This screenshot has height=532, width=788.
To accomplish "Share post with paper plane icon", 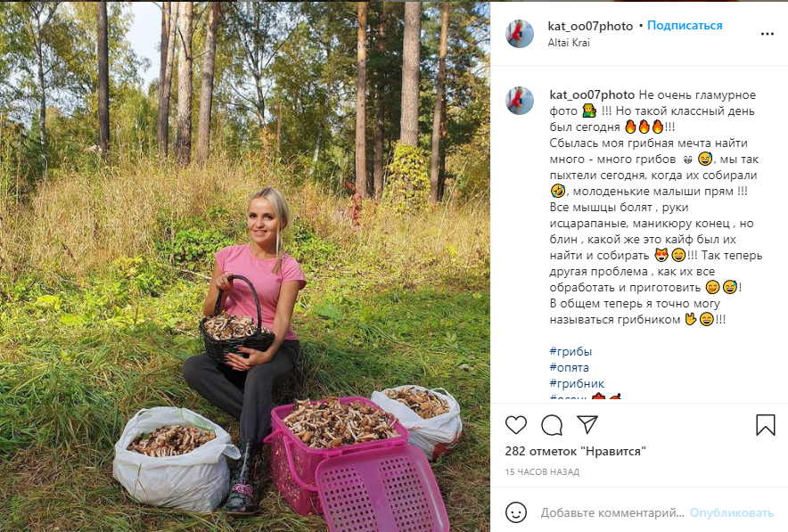I will coord(587,424).
